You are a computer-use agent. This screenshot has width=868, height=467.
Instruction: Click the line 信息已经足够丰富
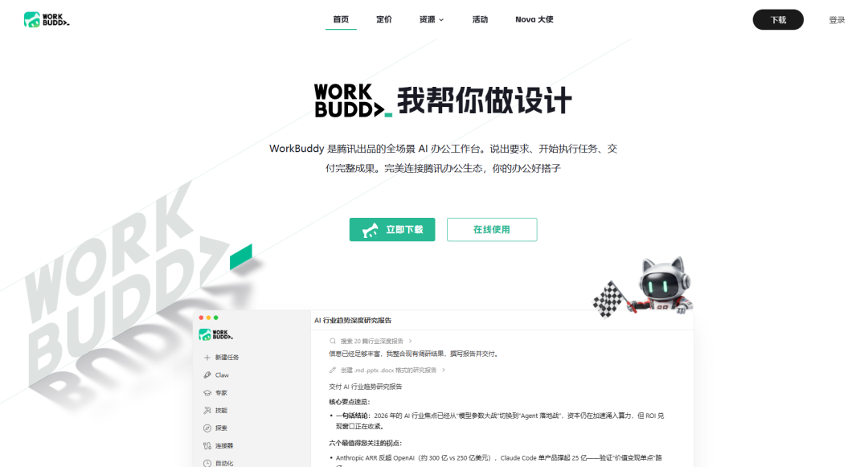tap(414, 354)
